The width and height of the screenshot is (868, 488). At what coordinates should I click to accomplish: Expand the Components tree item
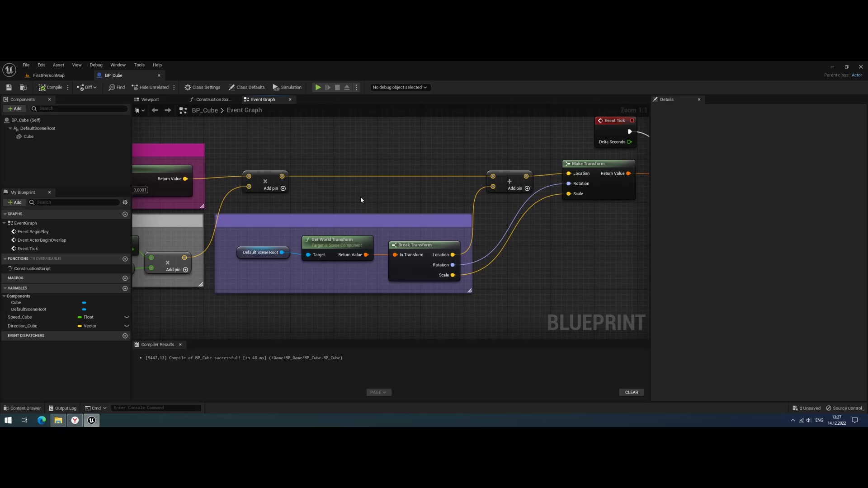(x=5, y=296)
